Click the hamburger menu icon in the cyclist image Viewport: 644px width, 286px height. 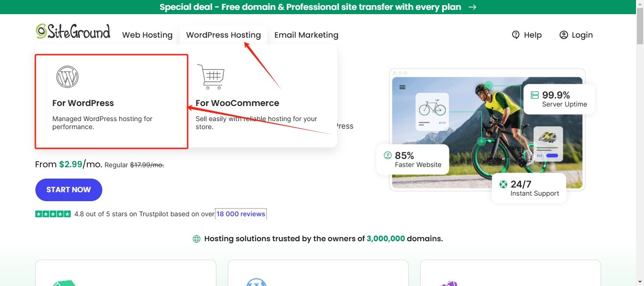click(402, 87)
